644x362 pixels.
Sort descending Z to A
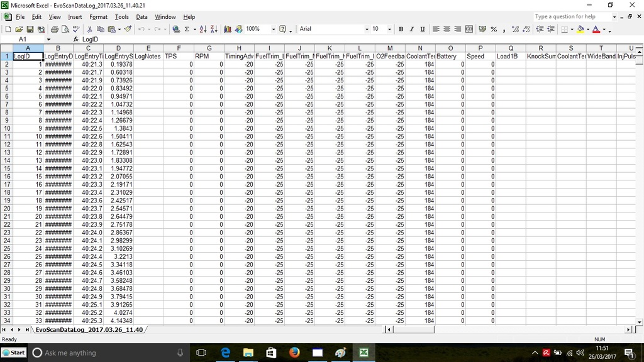214,29
